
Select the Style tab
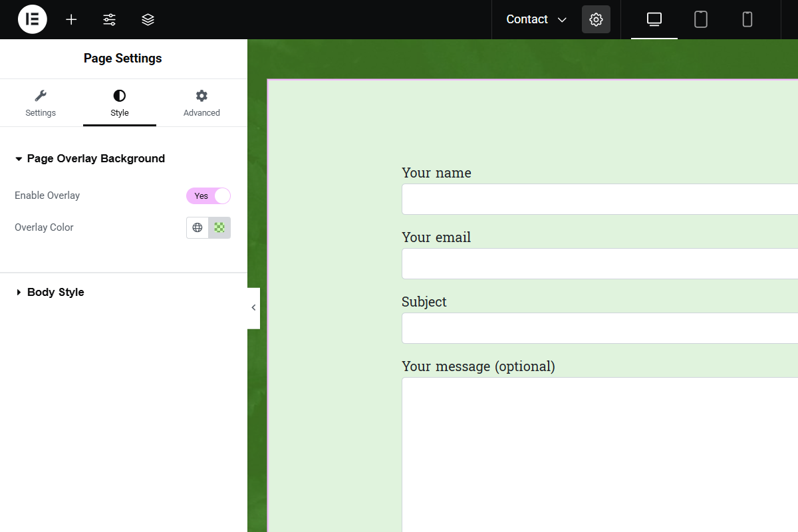point(120,104)
